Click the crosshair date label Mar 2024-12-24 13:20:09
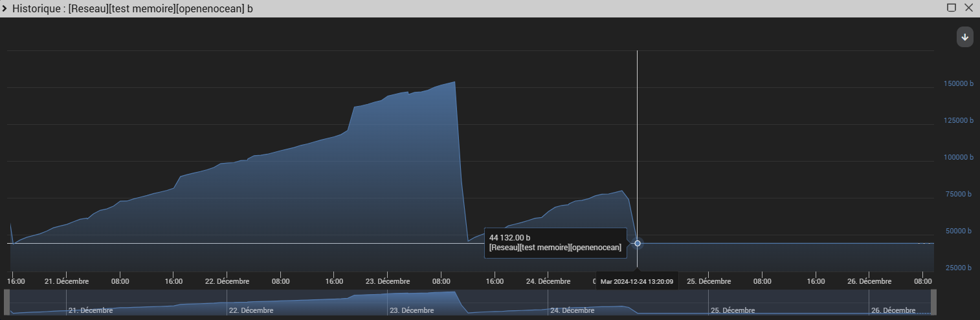Viewport: 980px width, 320px height. [x=637, y=281]
